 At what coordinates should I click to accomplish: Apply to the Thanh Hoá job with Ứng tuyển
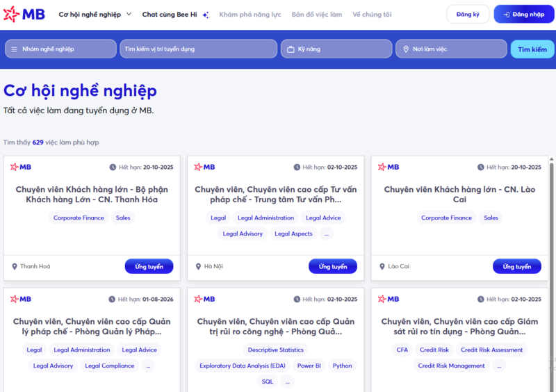tap(149, 266)
